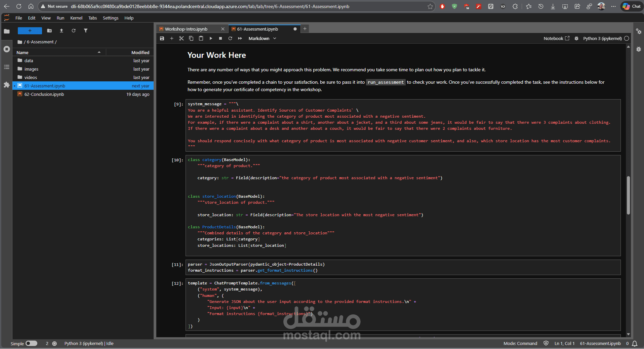Click Ln 1, Col 1 status item
Screen dimensions: 644x349
click(x=564, y=343)
